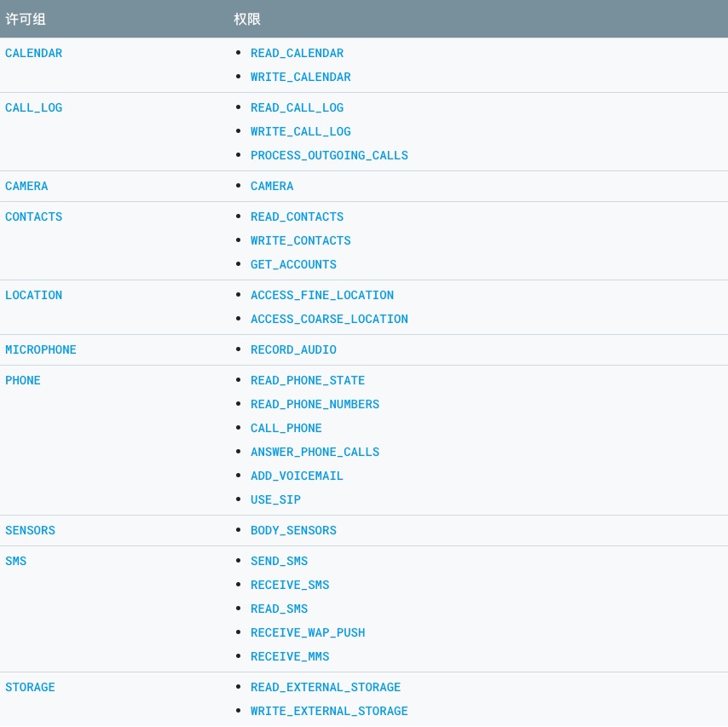Screen dimensions: 728x727
Task: Click ACCESS_FINE_LOCATION permission link
Action: click(321, 295)
